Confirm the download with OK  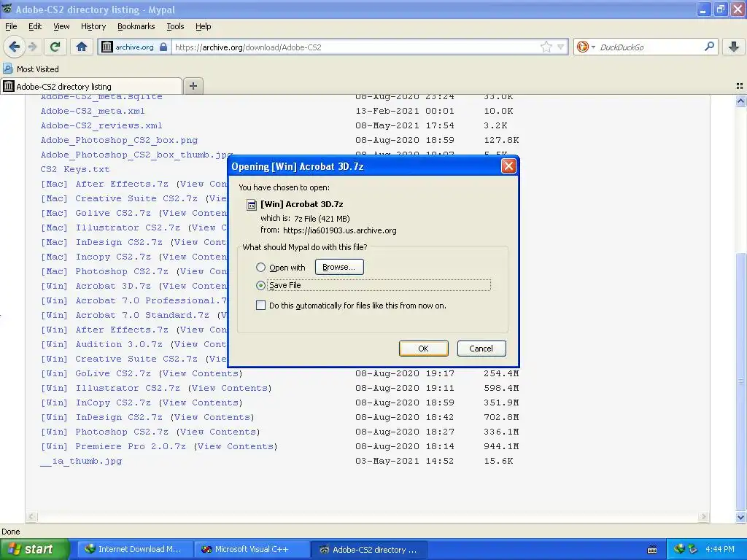click(x=424, y=349)
